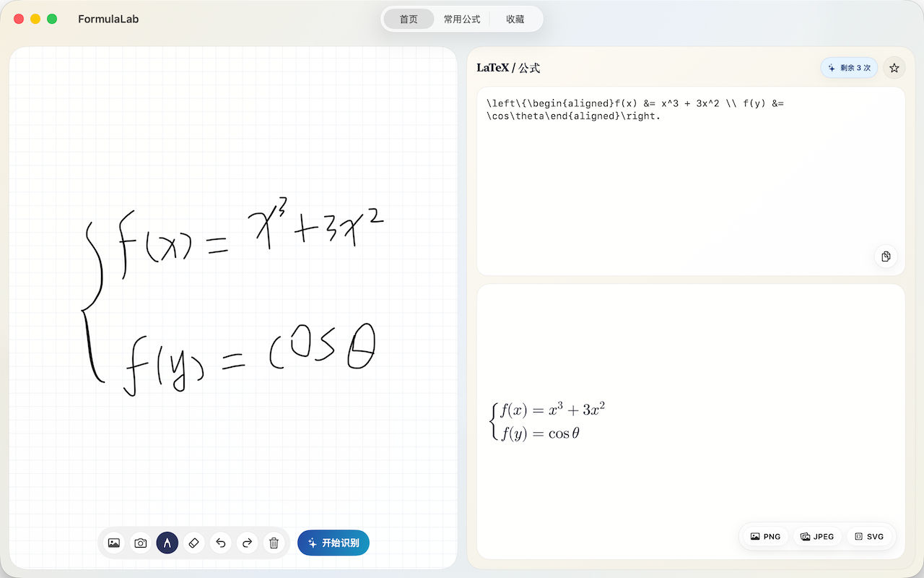Export formula as JPEG
This screenshot has height=578, width=924.
[817, 537]
